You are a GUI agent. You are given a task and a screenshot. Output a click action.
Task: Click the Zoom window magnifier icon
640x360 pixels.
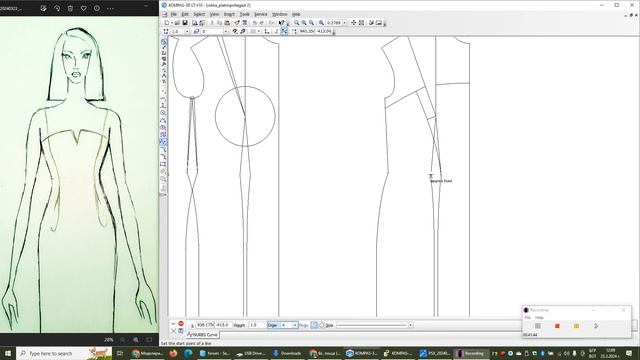[296, 23]
